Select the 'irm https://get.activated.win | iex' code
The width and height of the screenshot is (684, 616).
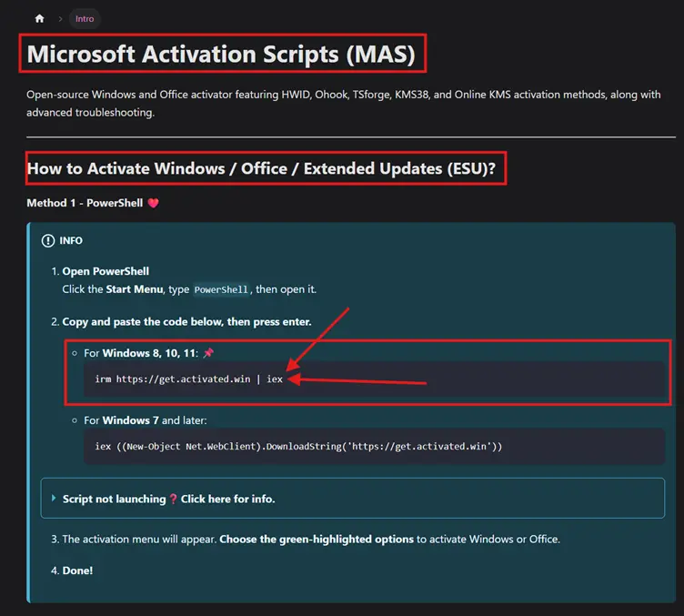point(189,379)
